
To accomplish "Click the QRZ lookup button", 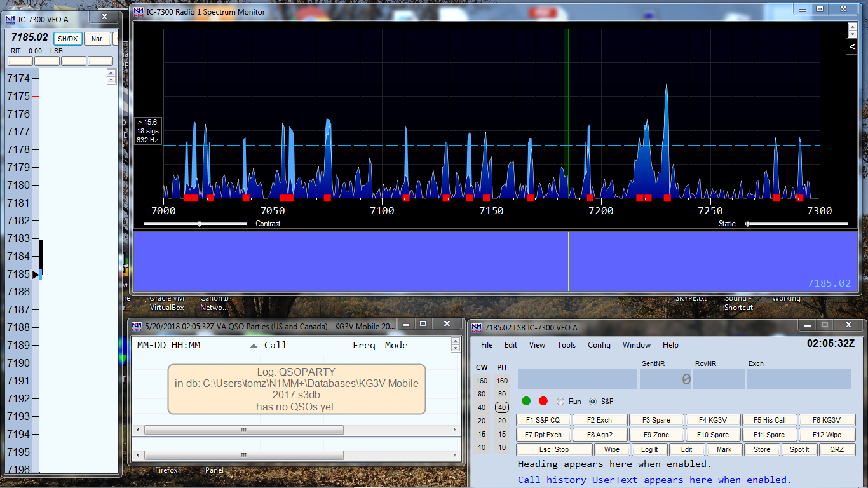I will pos(837,449).
